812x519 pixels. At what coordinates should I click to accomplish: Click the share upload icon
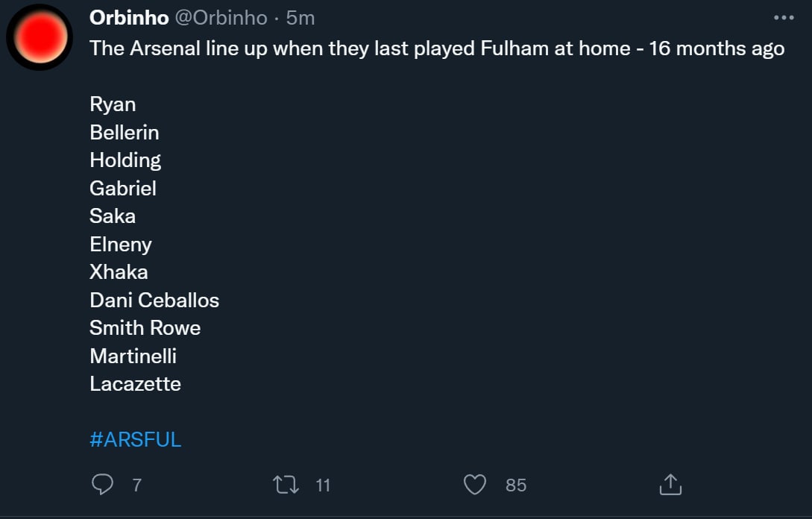[x=670, y=485]
